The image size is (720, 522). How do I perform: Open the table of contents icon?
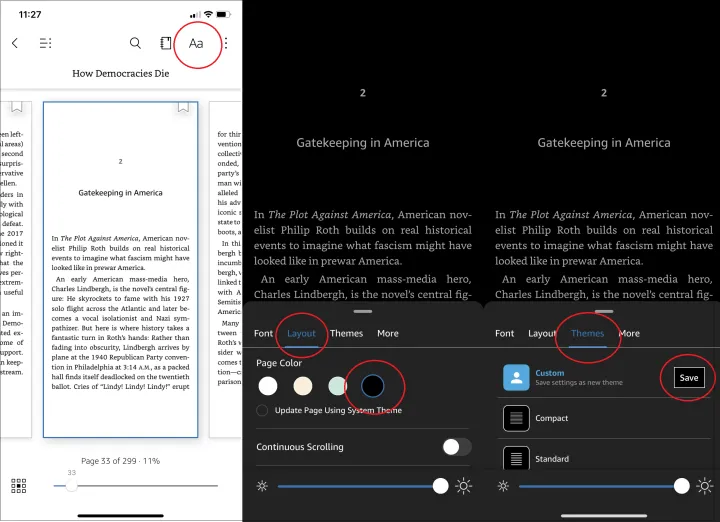pos(46,43)
